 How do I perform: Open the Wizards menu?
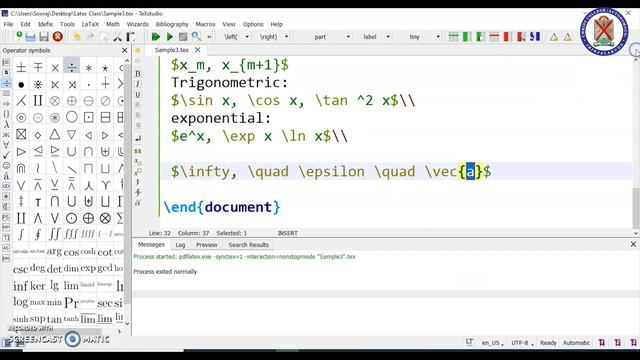tap(138, 24)
